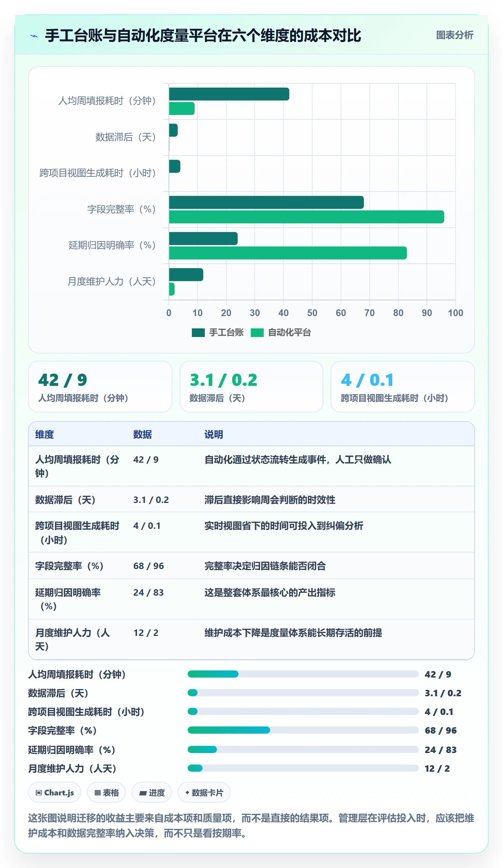Click the 月度维护人力 progress bar
503x868 pixels.
pyautogui.click(x=303, y=768)
